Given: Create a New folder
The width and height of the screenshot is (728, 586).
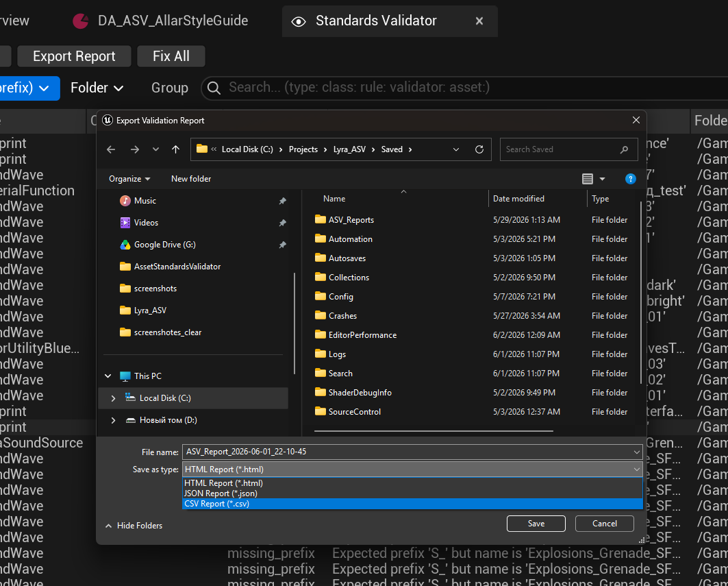Looking at the screenshot, I should tap(191, 179).
